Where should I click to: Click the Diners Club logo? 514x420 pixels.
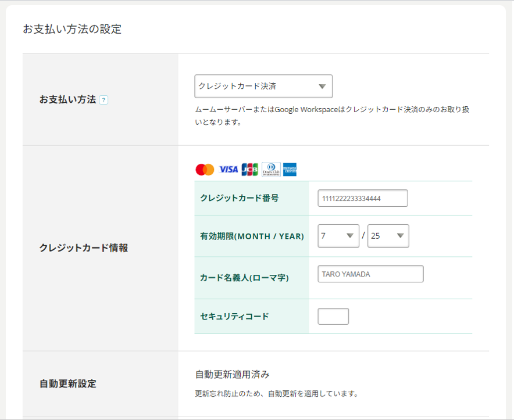271,170
